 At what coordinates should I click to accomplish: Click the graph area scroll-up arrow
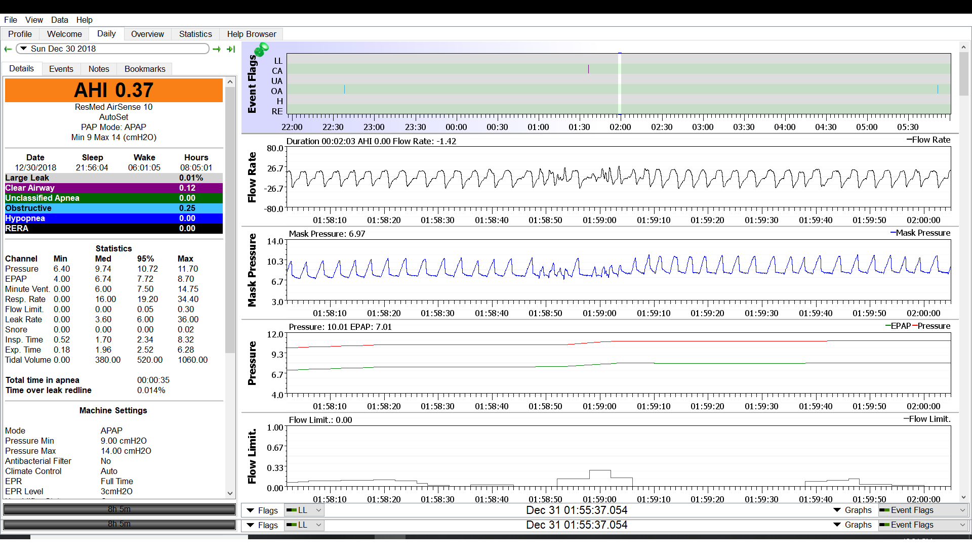[x=963, y=47]
